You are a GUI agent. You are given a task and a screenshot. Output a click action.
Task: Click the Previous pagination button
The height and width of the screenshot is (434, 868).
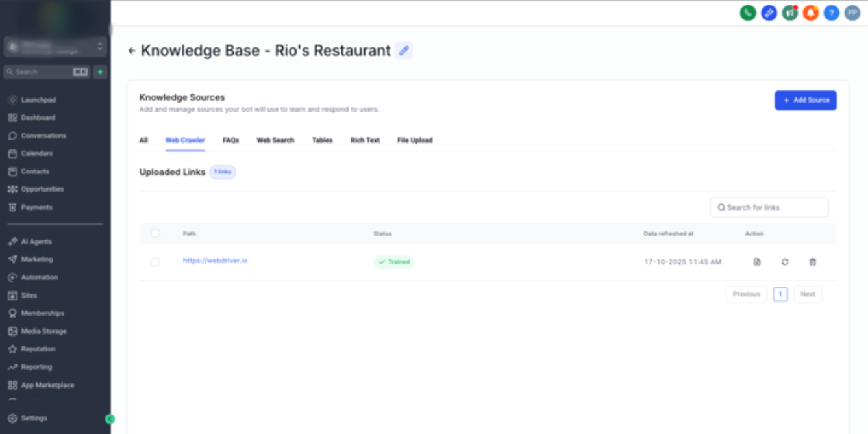click(747, 294)
